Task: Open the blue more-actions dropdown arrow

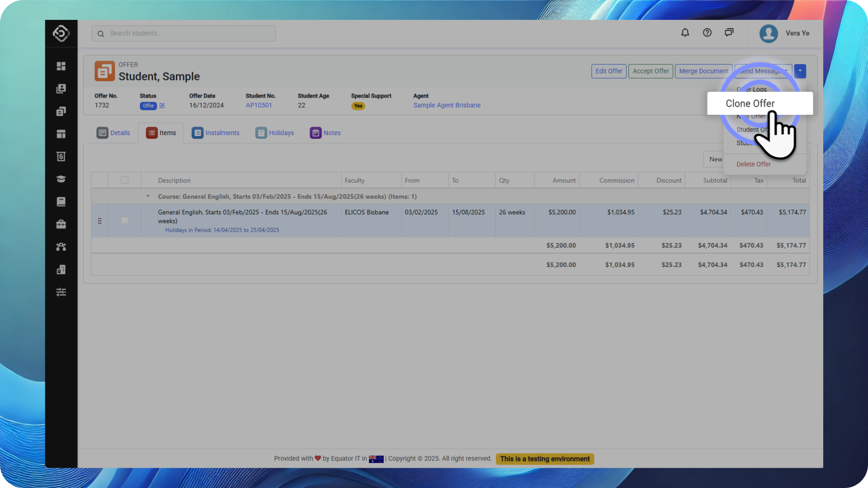Action: pos(800,71)
